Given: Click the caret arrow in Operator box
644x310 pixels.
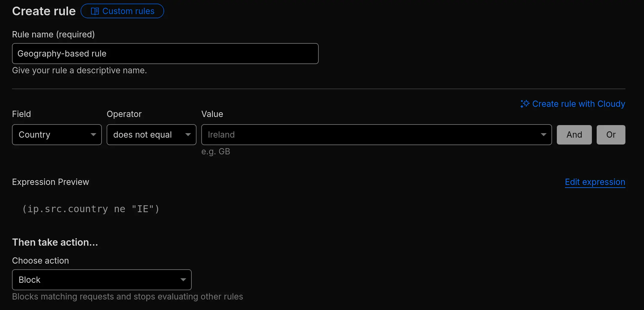Looking at the screenshot, I should coord(188,135).
